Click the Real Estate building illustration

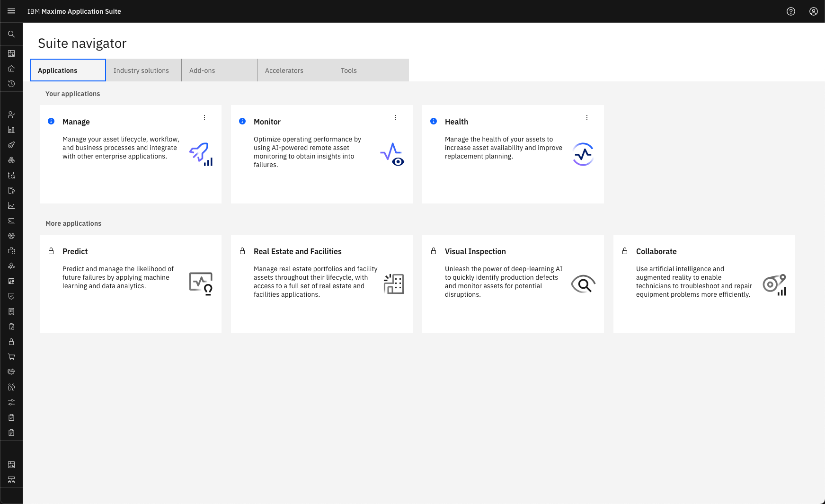(394, 284)
